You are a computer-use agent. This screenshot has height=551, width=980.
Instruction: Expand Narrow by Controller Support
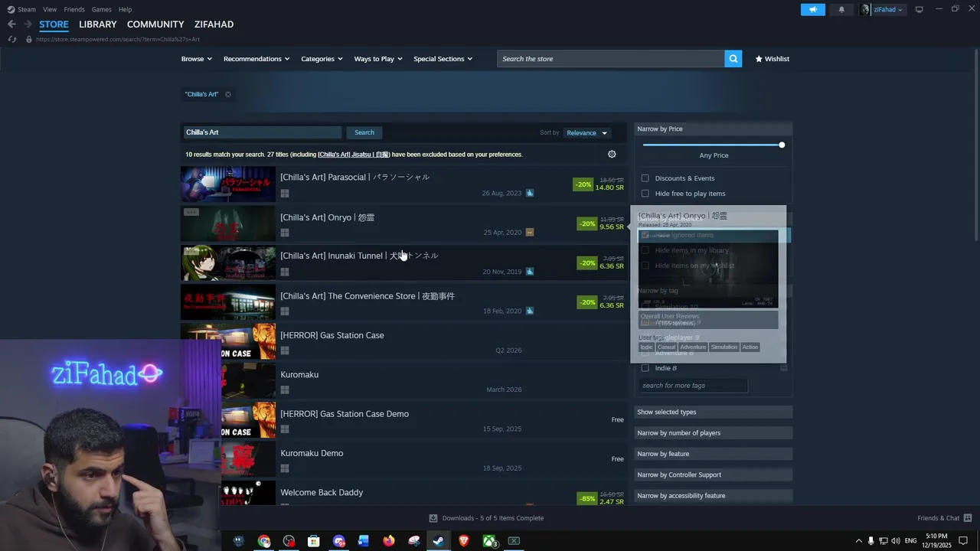(714, 474)
